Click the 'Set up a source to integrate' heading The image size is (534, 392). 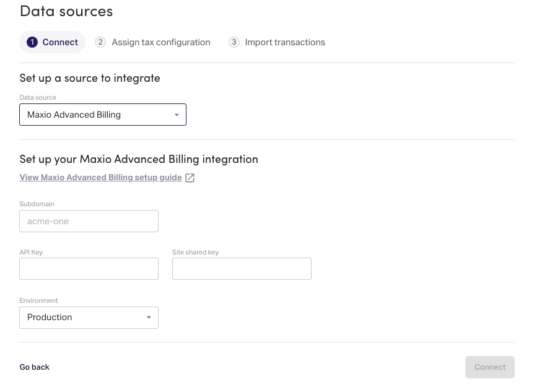pyautogui.click(x=90, y=78)
